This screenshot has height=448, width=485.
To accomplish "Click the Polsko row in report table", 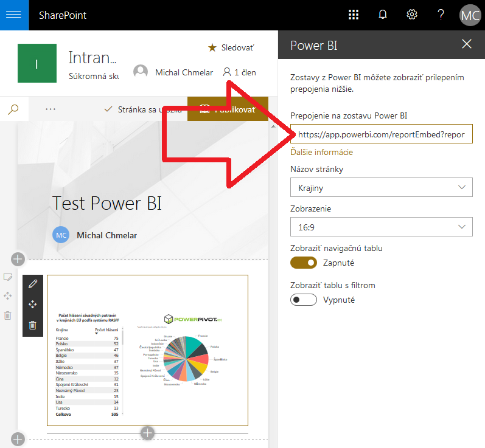I will pyautogui.click(x=87, y=344).
